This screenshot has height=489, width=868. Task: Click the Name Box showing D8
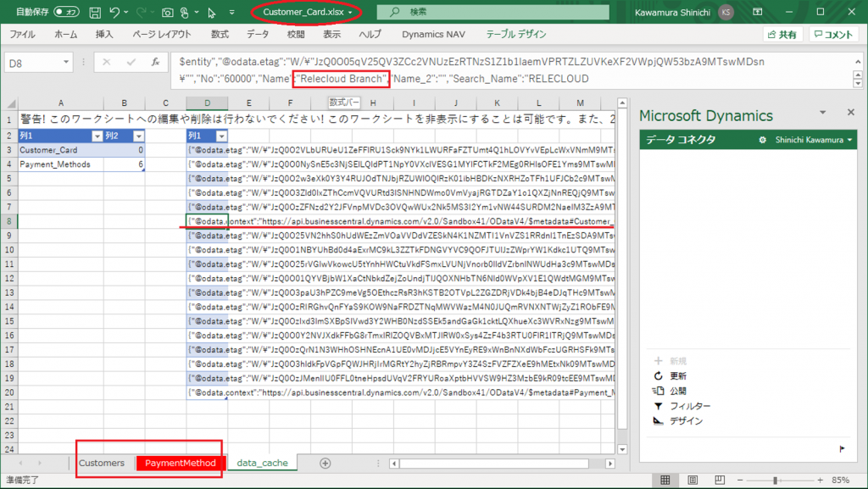(32, 63)
